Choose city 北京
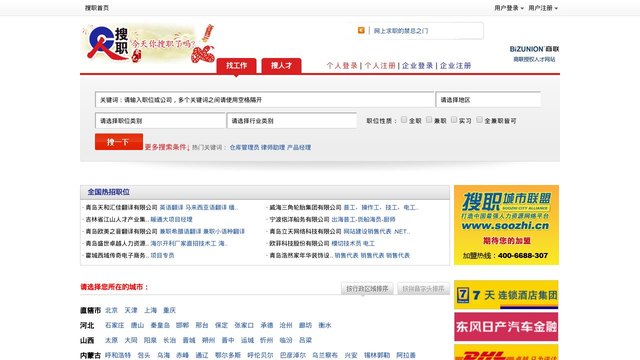640x360 pixels. click(111, 310)
